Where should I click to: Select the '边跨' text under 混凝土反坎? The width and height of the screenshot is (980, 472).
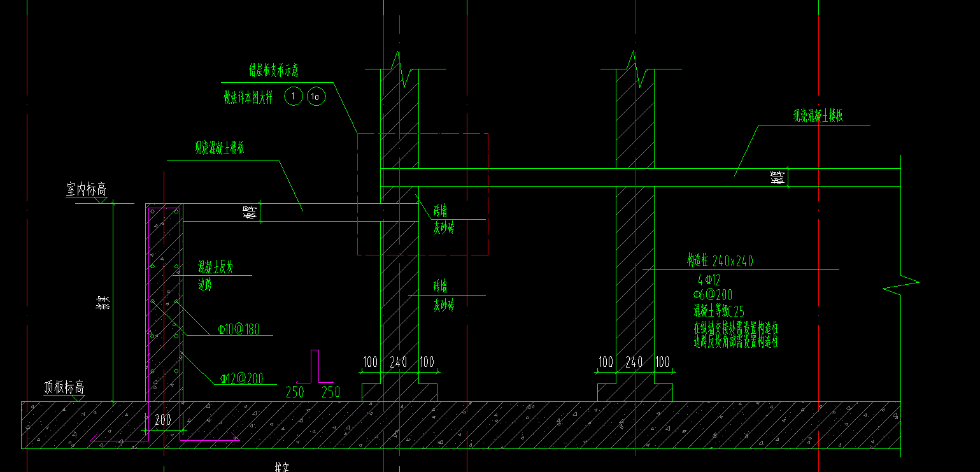tap(205, 285)
